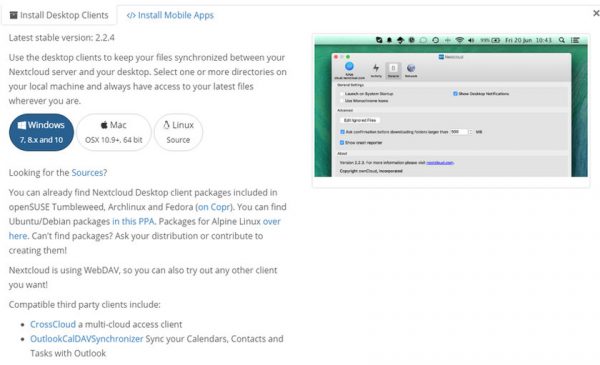The image size is (600, 365).
Task: Click the notification bell icon in preview menu bar
Action: pos(389,40)
